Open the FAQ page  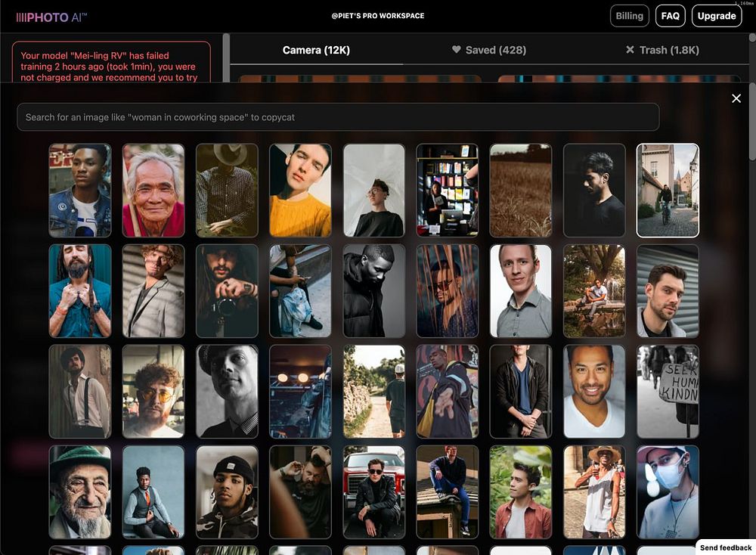coord(670,16)
